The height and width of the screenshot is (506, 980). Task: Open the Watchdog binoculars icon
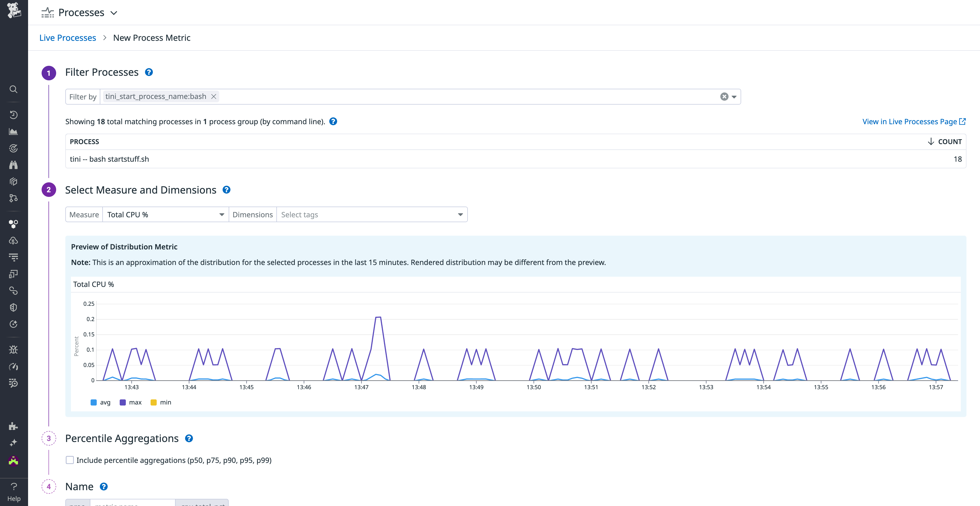[14, 165]
